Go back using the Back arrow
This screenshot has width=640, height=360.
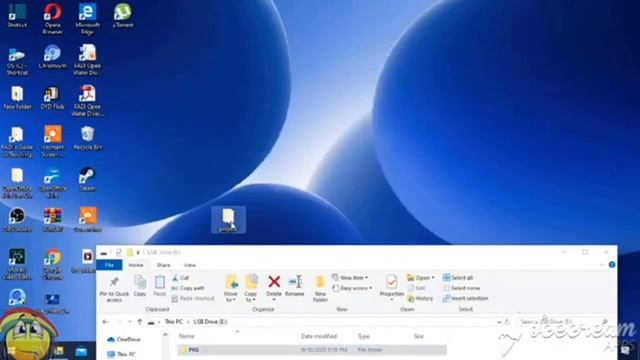click(105, 322)
